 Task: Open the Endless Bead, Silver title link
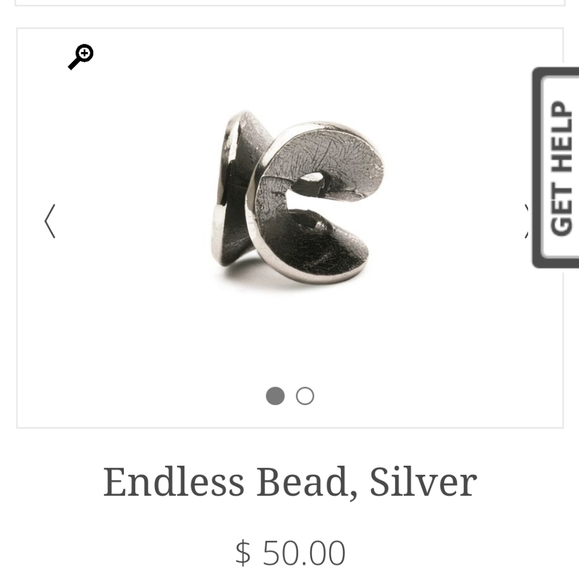click(290, 482)
